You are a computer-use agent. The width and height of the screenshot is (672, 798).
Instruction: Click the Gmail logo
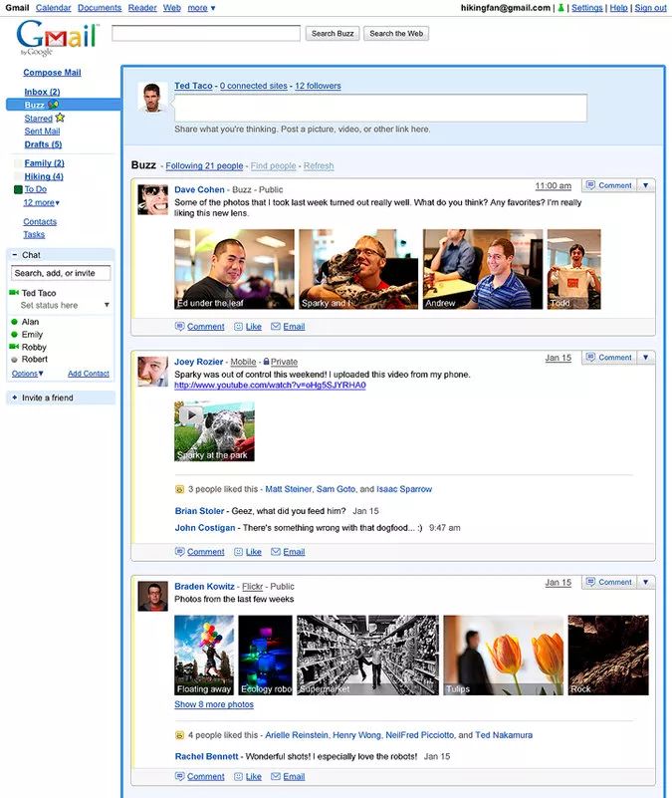point(57,39)
